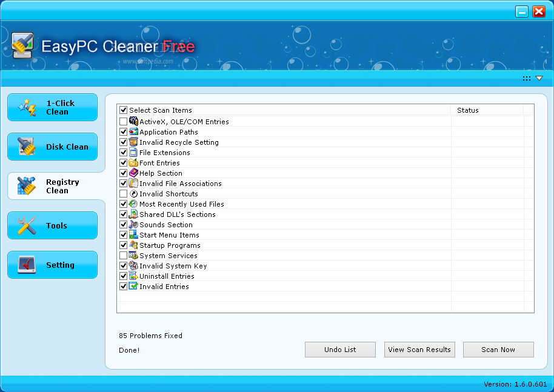Click the Most Recently Used Files icon
Screen dimensions: 554x392
tap(133, 204)
